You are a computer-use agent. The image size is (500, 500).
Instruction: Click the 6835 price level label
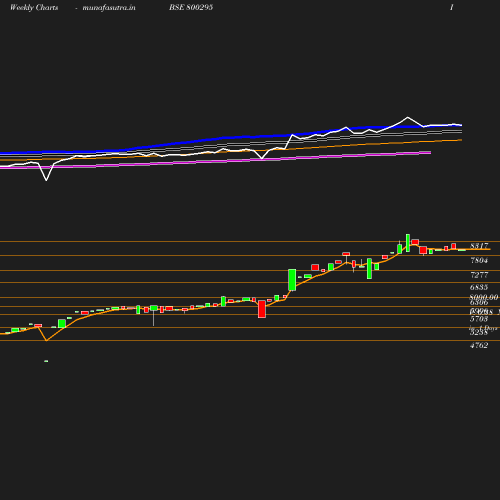click(479, 287)
